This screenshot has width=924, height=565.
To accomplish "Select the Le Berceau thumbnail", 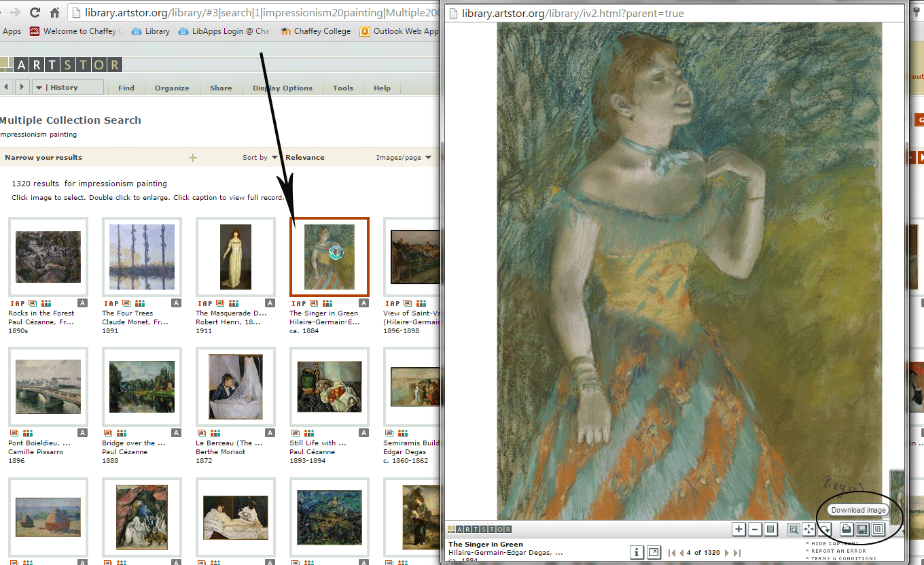I will pos(236,386).
